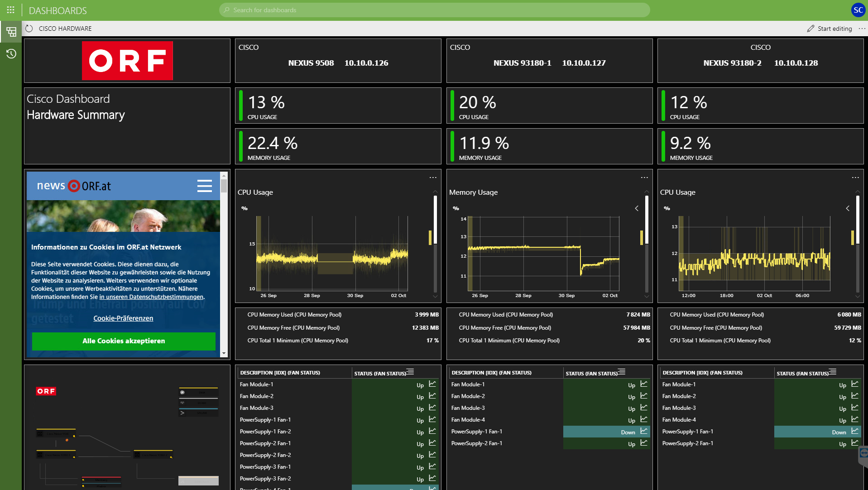Click the 9.2 % MEMORY USAGE tile
This screenshot has height=490, width=868.
(760, 146)
